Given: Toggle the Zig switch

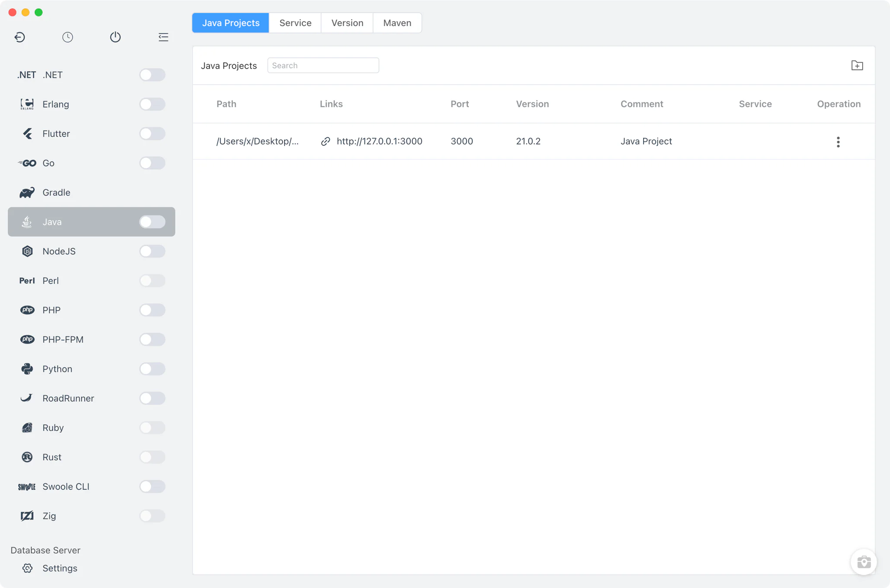Looking at the screenshot, I should 152,516.
